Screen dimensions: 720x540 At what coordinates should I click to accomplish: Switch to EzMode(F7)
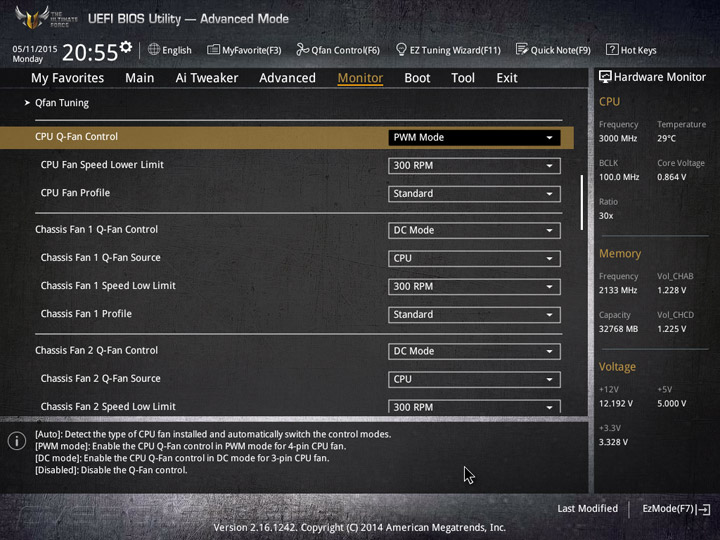668,509
